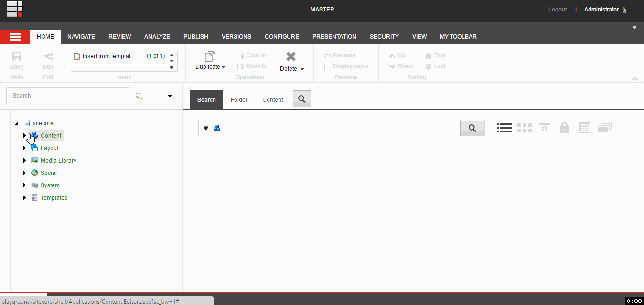Screen dimensions: 644x305
Task: Click the tree Search input field
Action: tap(68, 96)
